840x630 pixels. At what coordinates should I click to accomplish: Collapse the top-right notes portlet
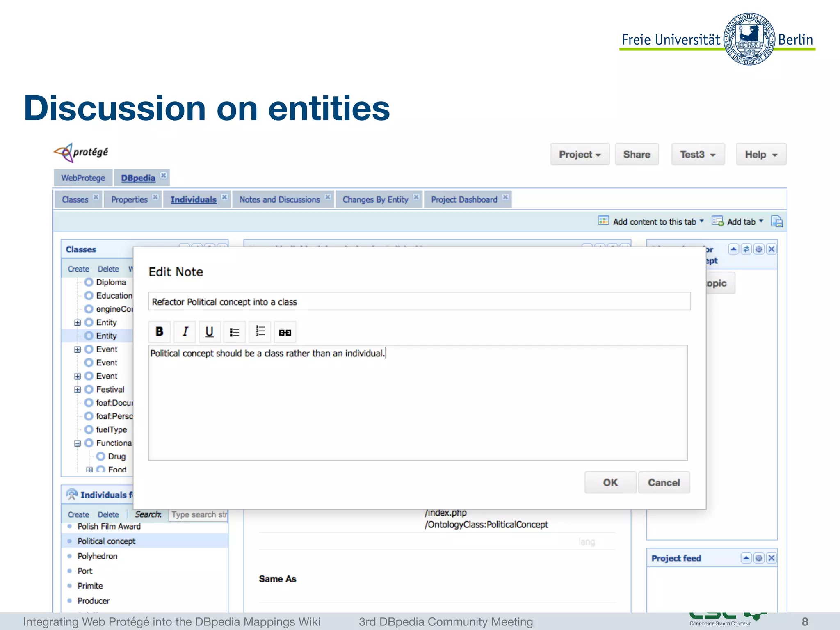[734, 249]
